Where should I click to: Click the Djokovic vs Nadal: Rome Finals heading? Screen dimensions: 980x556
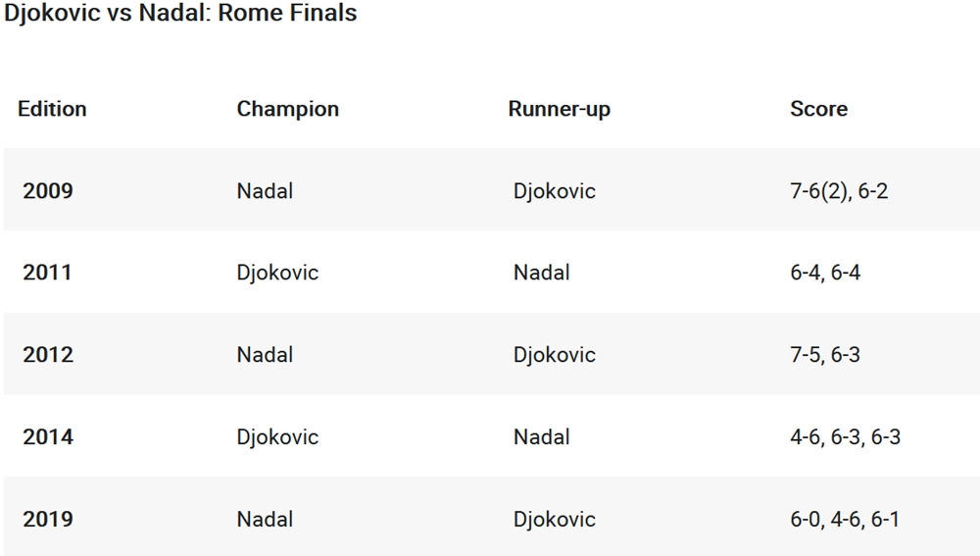click(180, 14)
